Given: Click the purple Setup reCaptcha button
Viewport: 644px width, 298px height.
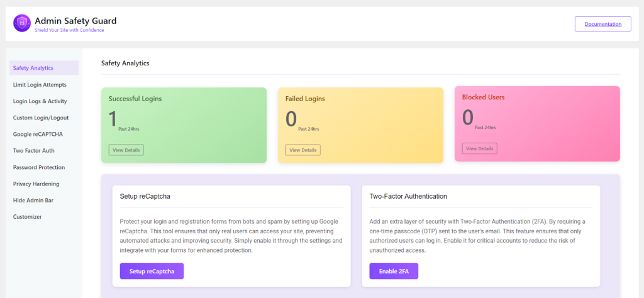Looking at the screenshot, I should point(152,271).
